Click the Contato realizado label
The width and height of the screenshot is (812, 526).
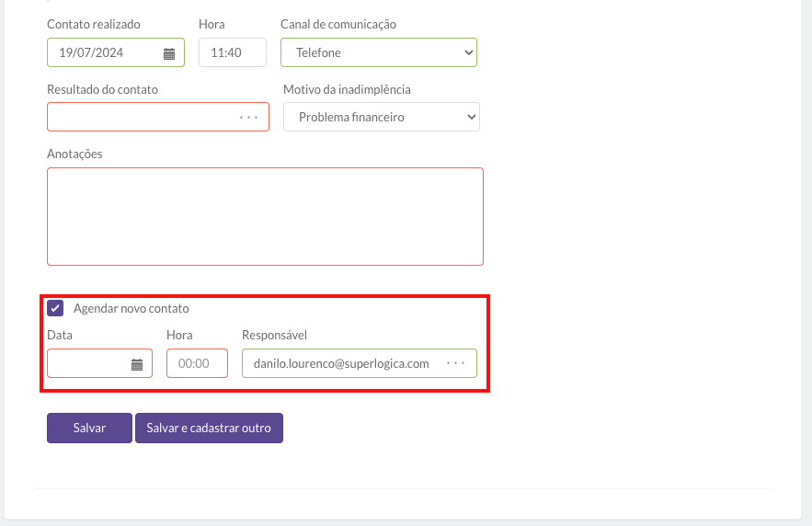94,24
